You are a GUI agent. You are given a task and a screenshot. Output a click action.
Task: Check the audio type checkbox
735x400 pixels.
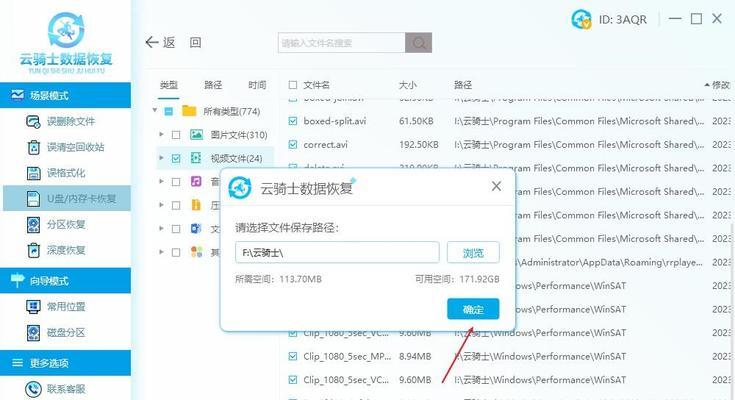pyautogui.click(x=176, y=182)
